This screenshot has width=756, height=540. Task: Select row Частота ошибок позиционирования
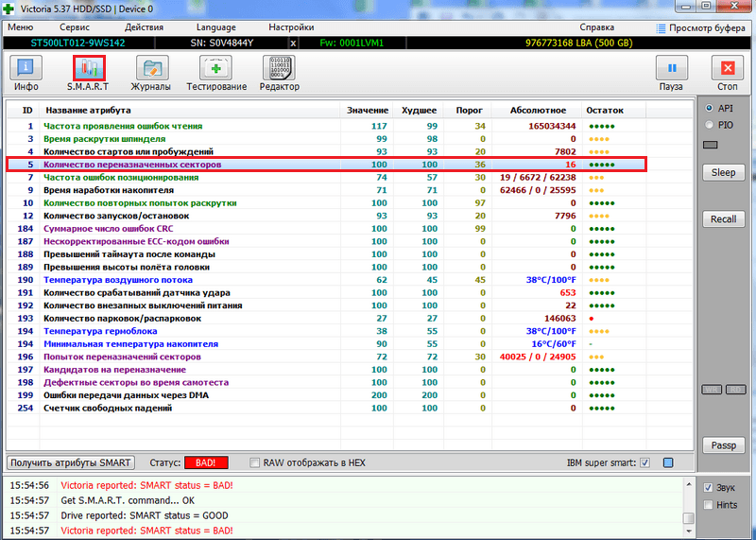[x=326, y=178]
